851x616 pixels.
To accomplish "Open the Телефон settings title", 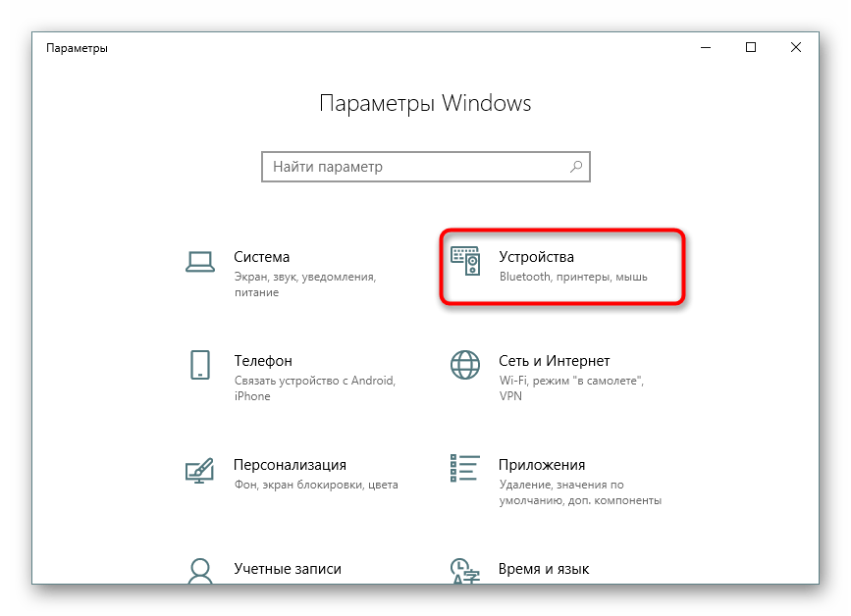I will [x=263, y=361].
